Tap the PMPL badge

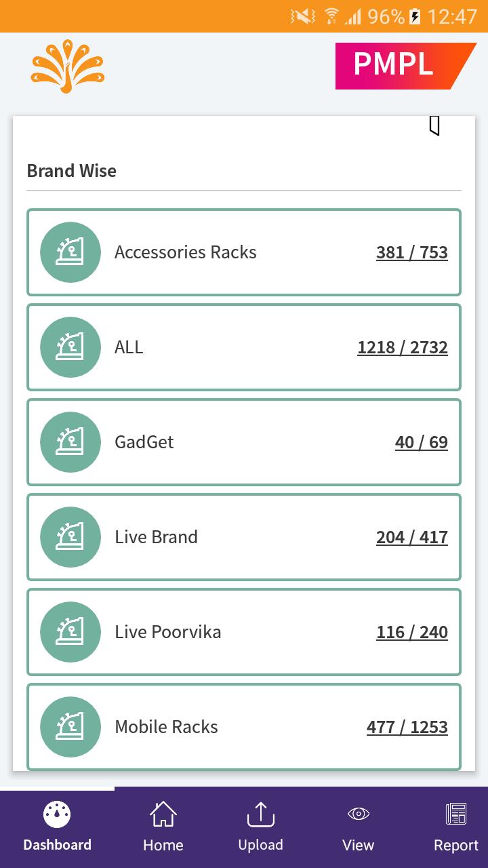401,66
